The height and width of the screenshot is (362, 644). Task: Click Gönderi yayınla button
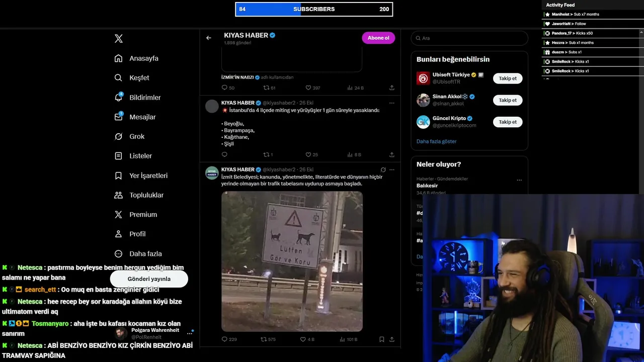tap(149, 279)
